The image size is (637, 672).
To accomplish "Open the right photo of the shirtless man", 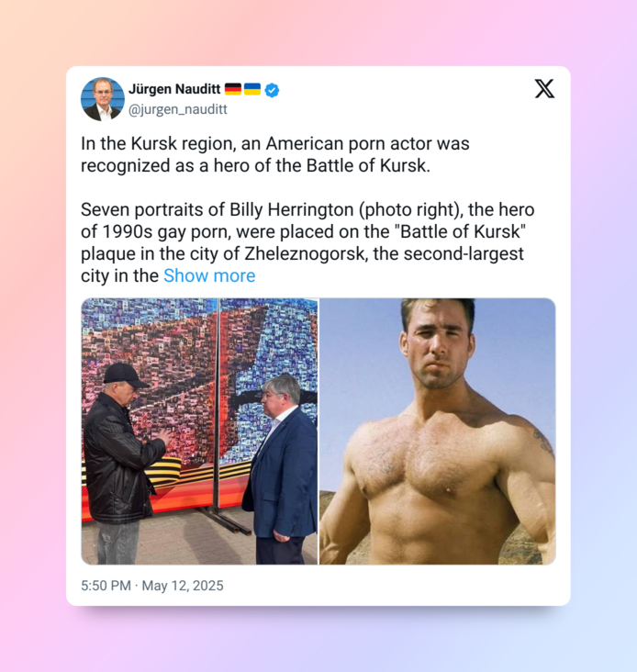I will 438,431.
